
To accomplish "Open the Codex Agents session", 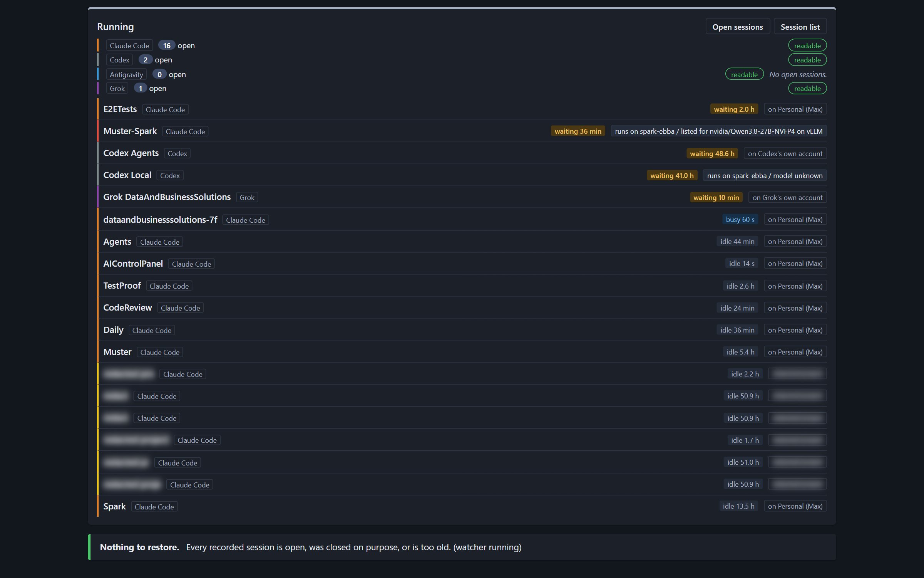I will [131, 153].
